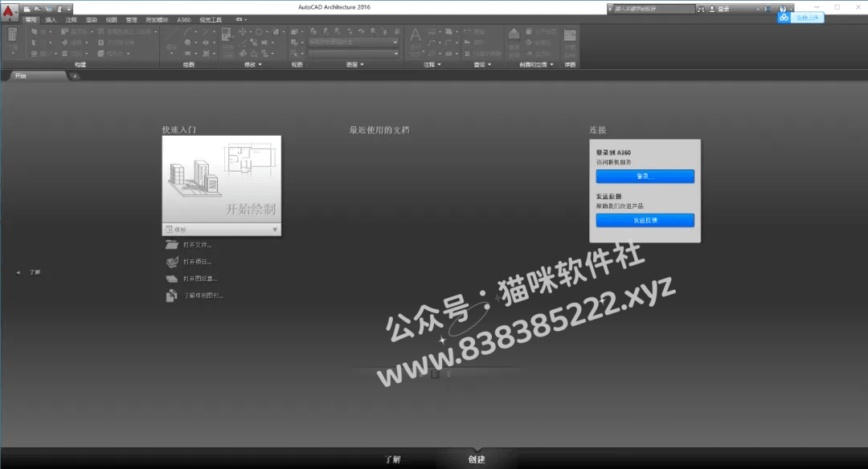
Task: Click the 打开项目 icon
Action: point(172,262)
